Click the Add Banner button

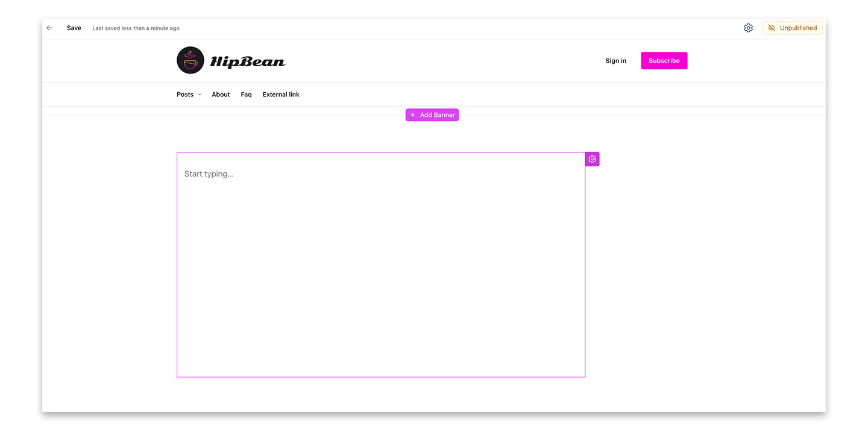click(x=432, y=114)
